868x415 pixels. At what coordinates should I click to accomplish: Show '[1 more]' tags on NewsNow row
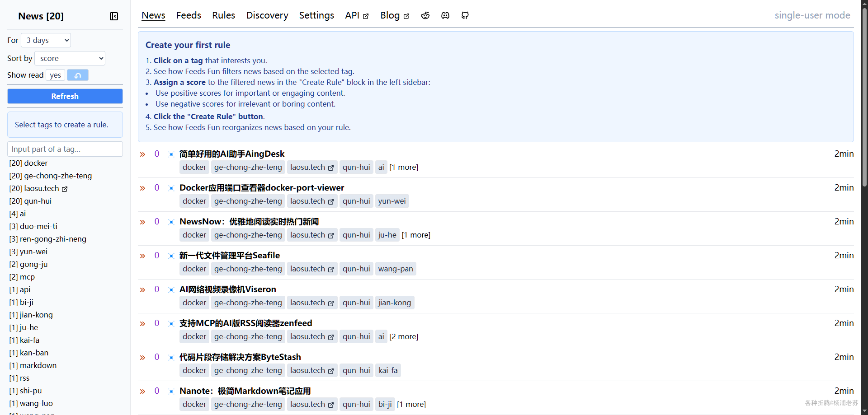[x=416, y=235]
